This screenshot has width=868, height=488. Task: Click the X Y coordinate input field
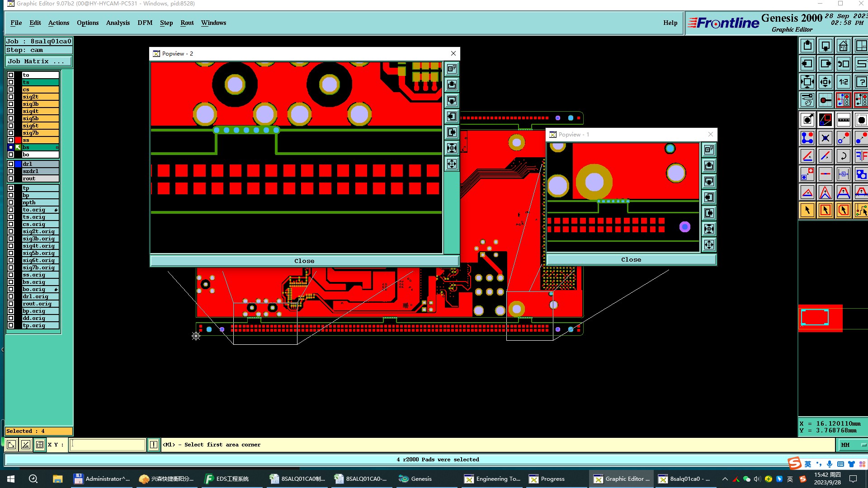click(108, 445)
